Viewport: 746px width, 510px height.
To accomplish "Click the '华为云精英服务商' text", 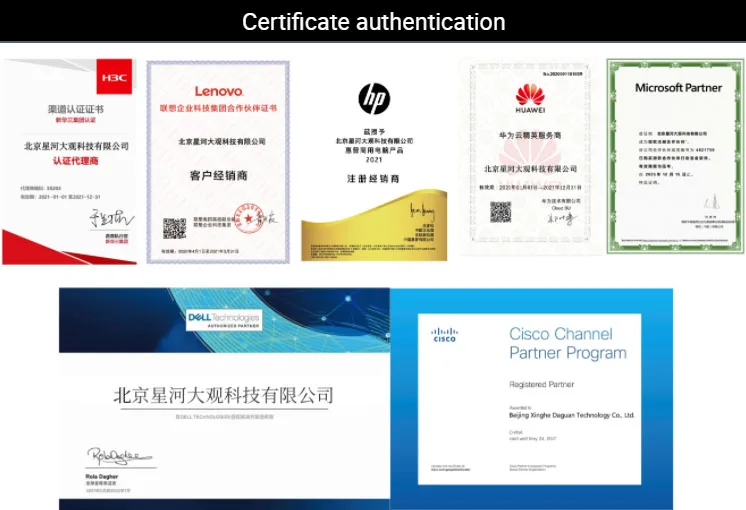I will (530, 136).
